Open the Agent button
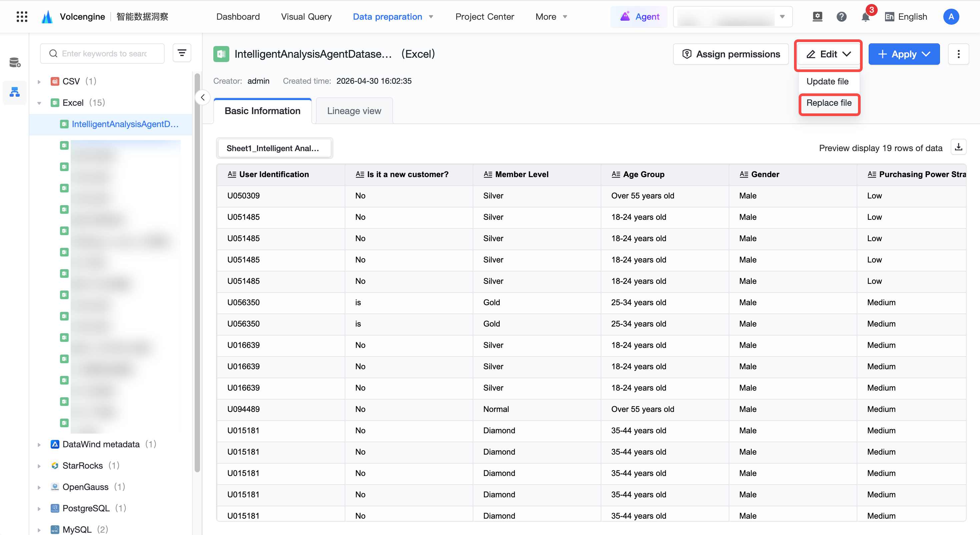 pyautogui.click(x=639, y=17)
